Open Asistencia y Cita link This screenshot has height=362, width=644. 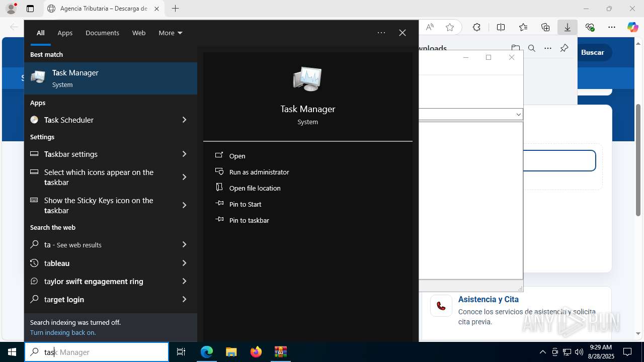point(488,299)
